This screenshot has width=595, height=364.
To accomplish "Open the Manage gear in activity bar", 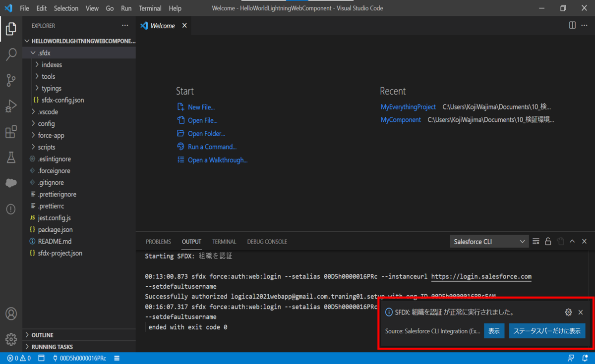I will pos(11,339).
